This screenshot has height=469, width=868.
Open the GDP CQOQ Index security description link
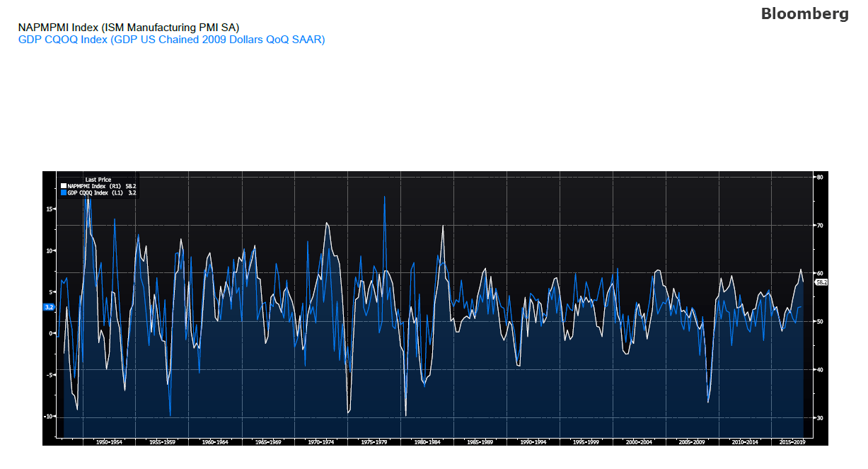coord(171,40)
